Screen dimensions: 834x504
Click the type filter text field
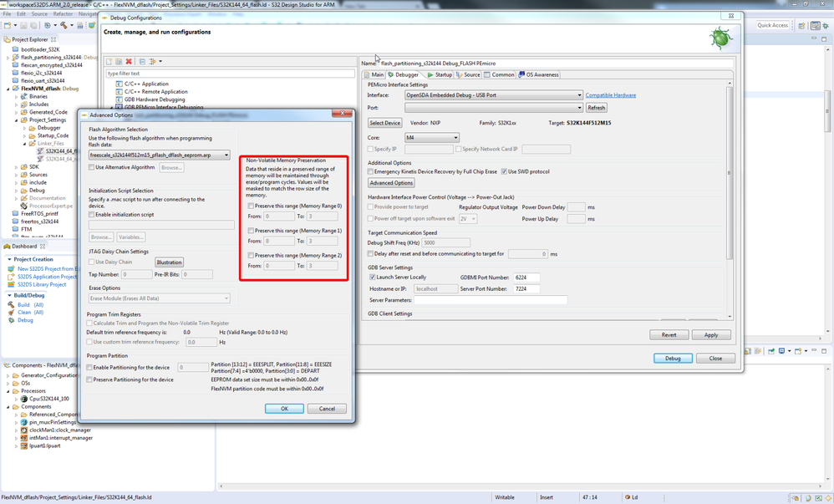(x=231, y=74)
